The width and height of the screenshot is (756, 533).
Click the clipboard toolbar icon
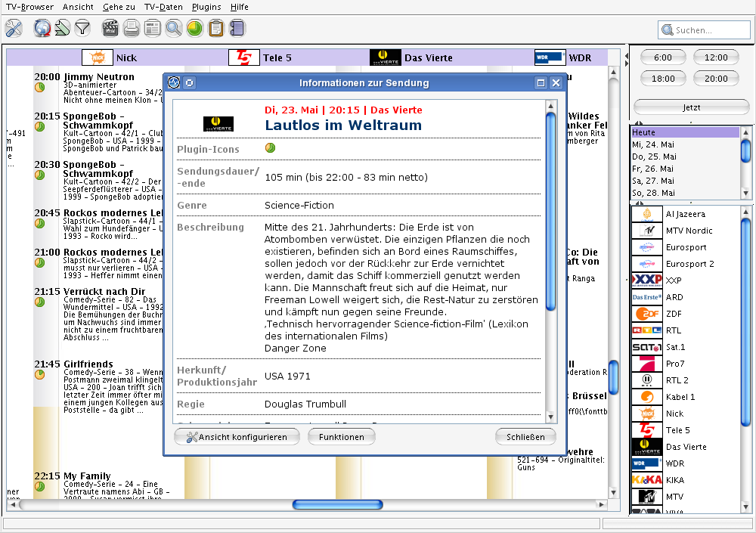point(216,29)
